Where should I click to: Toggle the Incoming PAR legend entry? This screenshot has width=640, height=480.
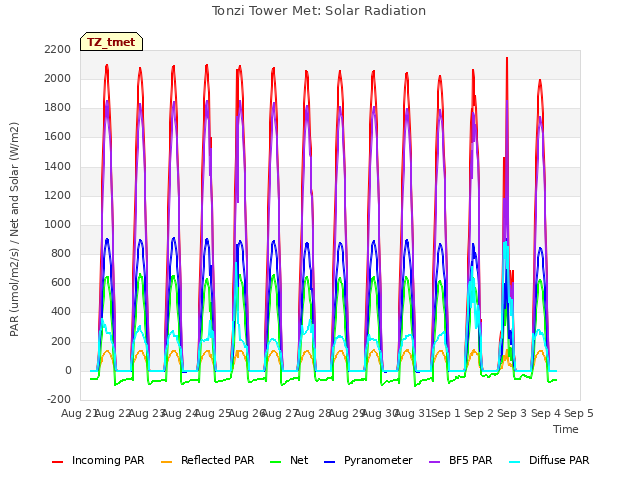coord(98,460)
